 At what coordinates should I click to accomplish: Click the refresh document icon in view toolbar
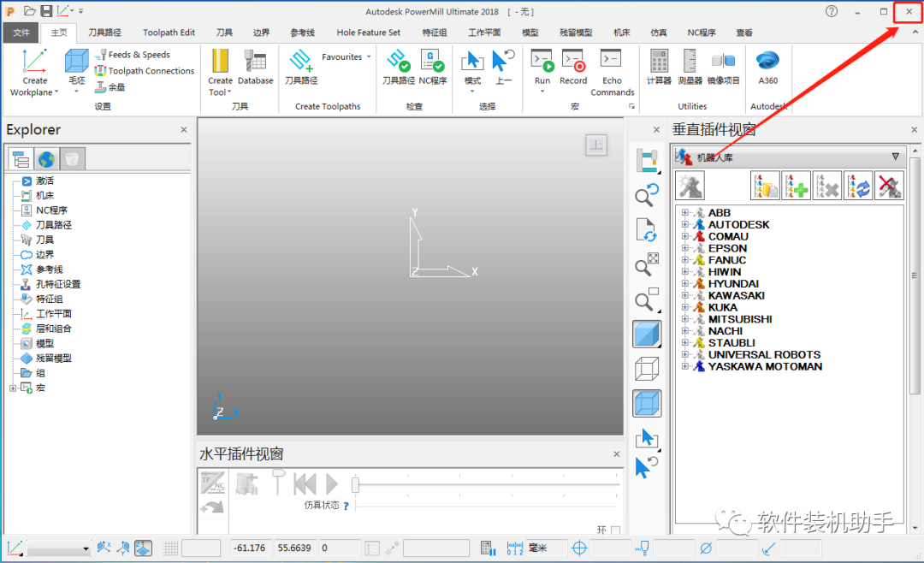click(647, 230)
